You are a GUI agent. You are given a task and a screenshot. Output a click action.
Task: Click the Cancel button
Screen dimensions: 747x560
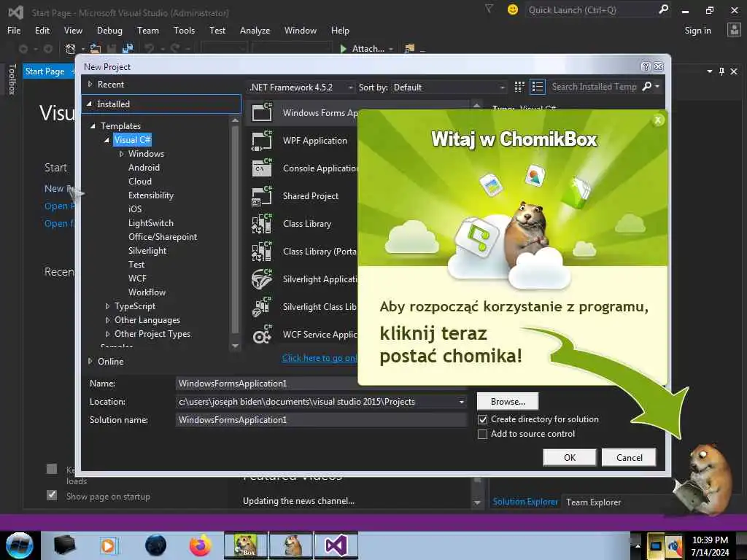629,458
